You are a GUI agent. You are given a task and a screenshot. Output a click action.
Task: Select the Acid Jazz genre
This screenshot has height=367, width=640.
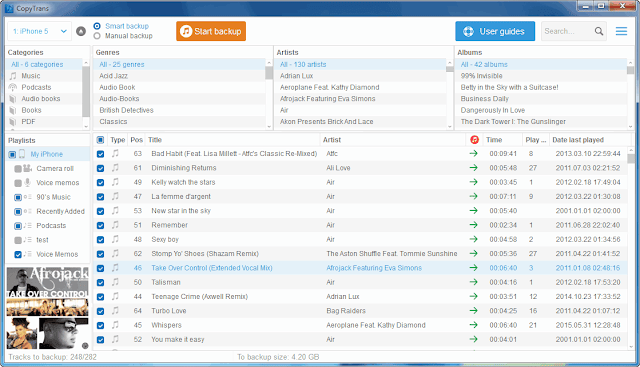[x=180, y=76]
